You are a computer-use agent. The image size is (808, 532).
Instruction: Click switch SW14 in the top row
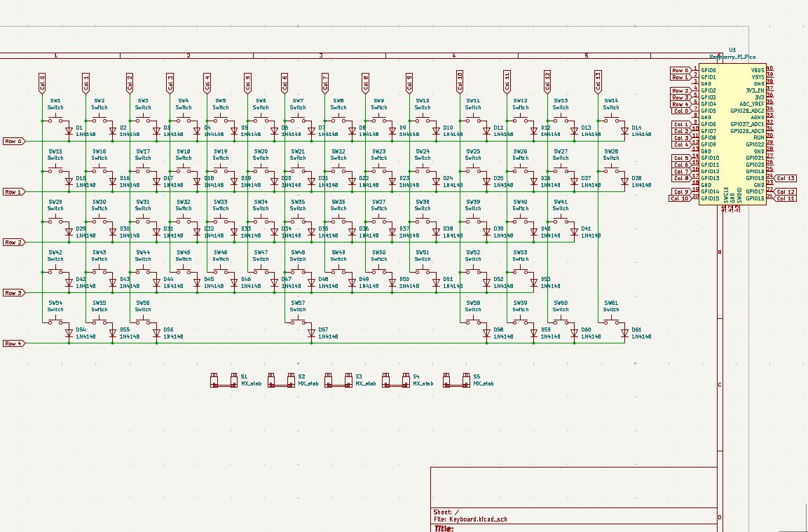[610, 116]
